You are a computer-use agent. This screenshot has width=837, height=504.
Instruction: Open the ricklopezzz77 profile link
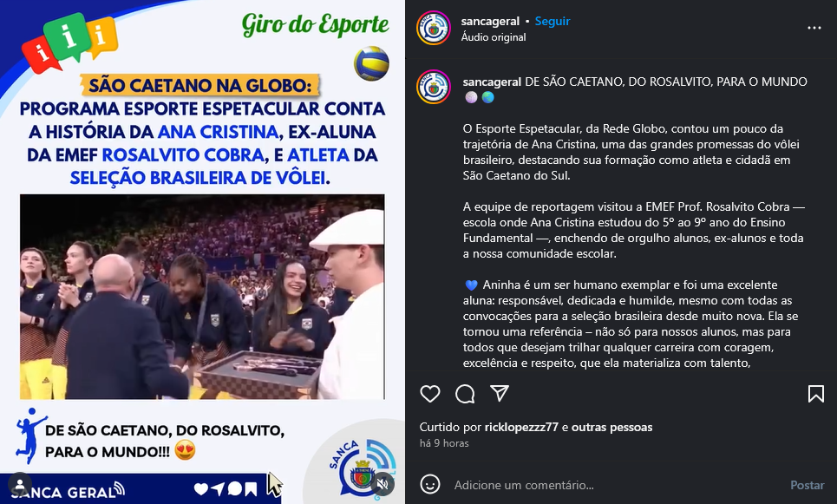pos(521,427)
